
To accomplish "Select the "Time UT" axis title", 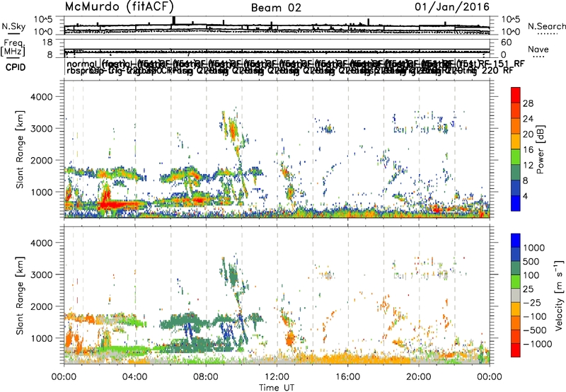I will click(x=277, y=388).
